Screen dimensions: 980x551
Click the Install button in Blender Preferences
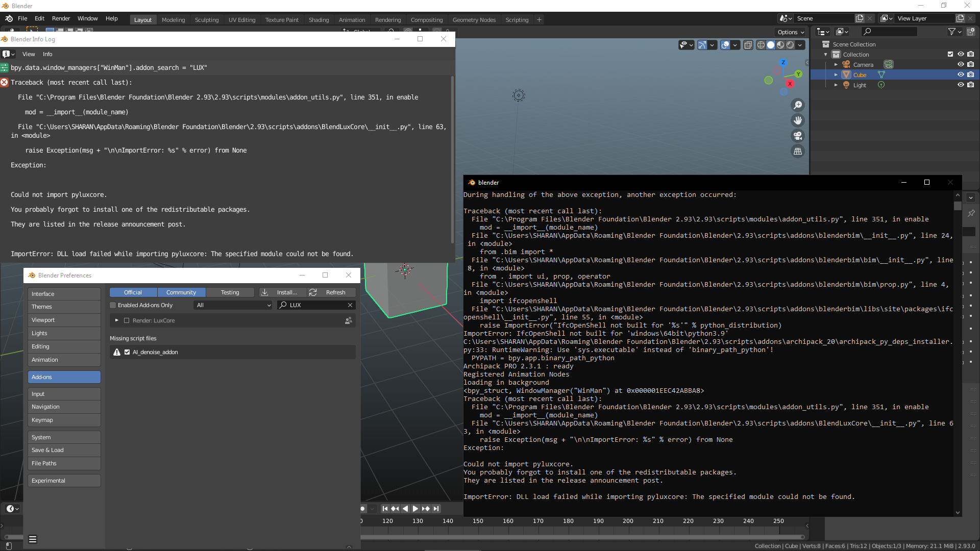click(283, 292)
